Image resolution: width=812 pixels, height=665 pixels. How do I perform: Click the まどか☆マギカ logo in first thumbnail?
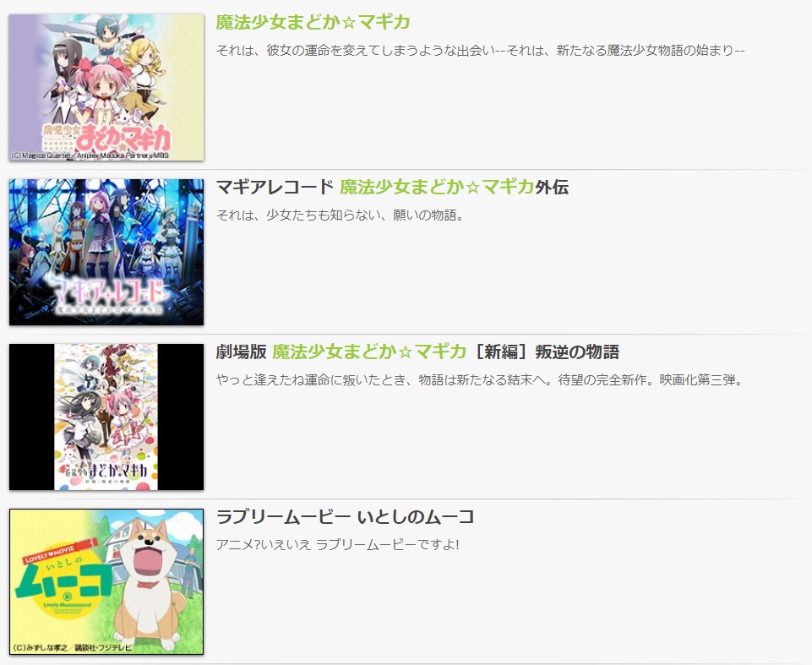pyautogui.click(x=106, y=137)
